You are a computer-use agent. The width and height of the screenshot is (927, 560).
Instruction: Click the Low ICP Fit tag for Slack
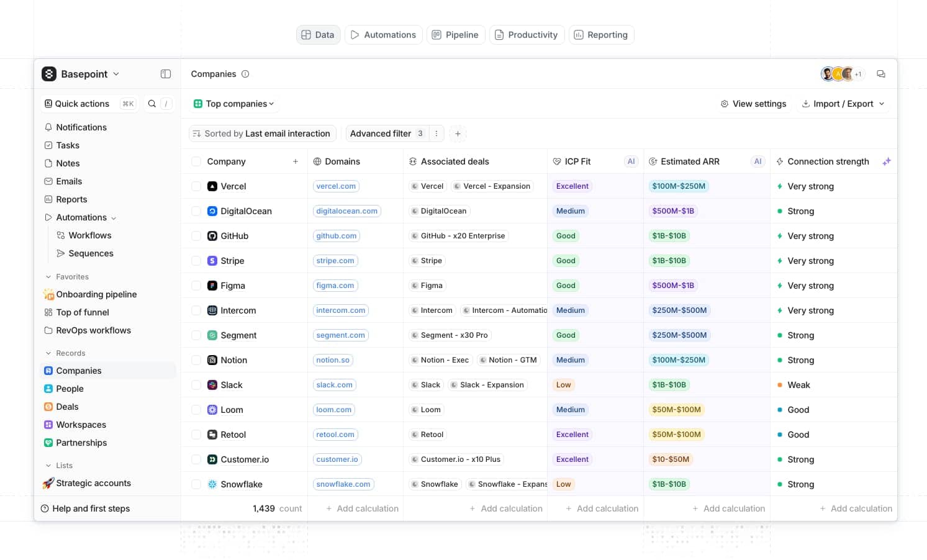pos(564,385)
